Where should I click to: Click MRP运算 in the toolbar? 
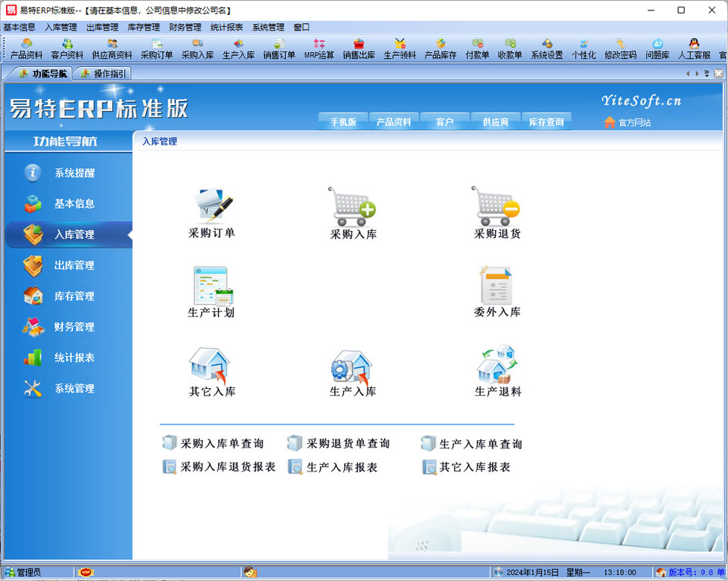click(x=319, y=48)
